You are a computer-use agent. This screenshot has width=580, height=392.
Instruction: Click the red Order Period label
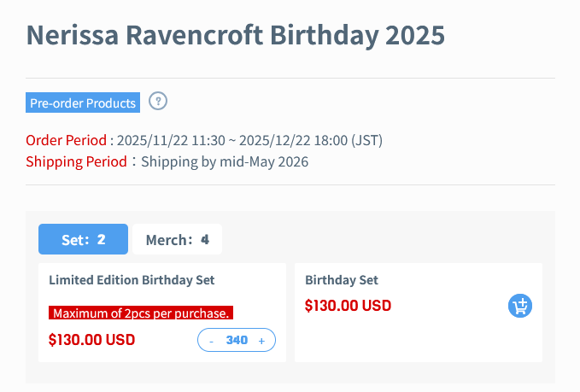tap(67, 140)
